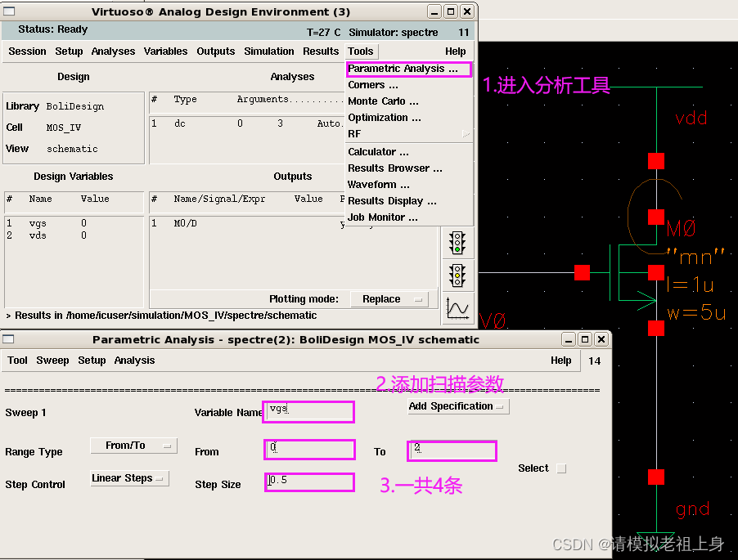Click the vdd net label in schematic
This screenshot has height=560, width=738.
(x=691, y=118)
